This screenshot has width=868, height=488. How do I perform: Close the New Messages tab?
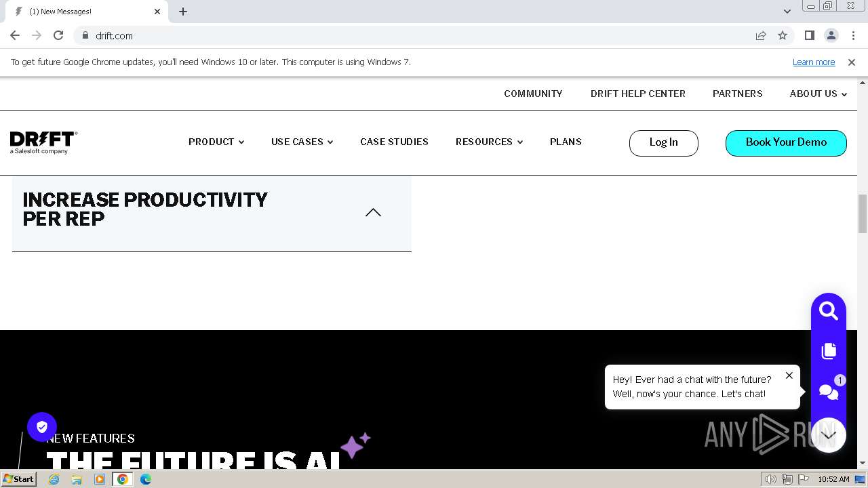pos(157,12)
